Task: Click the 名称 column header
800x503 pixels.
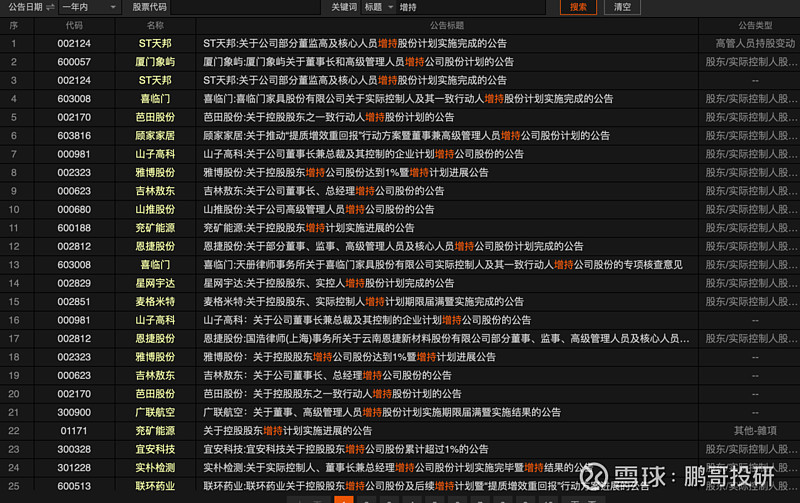Action: (155, 25)
